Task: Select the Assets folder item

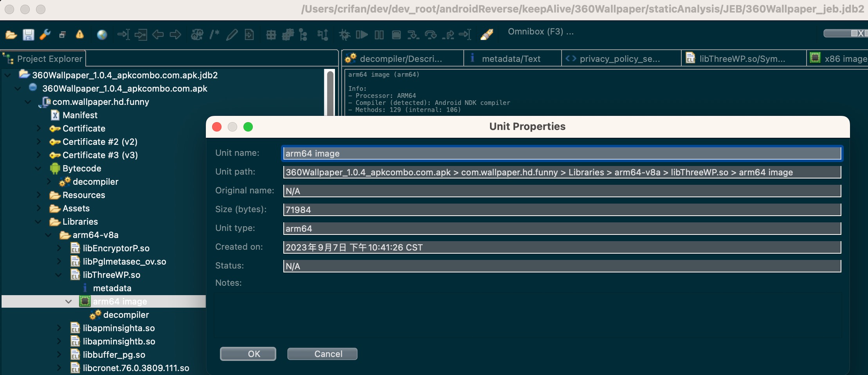Action: pos(76,208)
